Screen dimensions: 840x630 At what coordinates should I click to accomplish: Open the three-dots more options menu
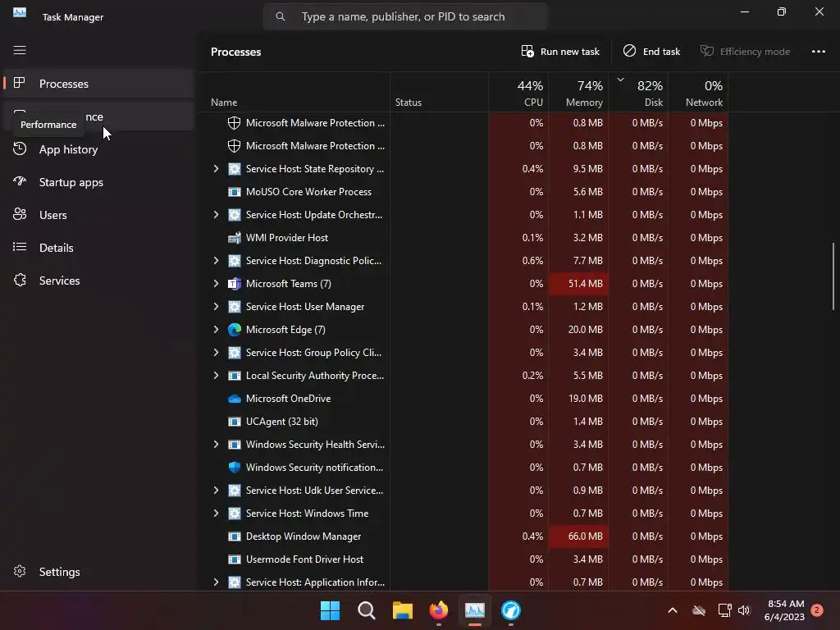coord(818,52)
